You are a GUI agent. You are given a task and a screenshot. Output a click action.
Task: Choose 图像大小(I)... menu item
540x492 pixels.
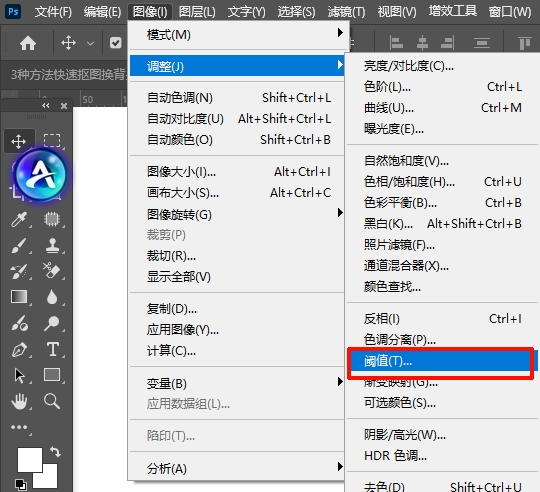click(x=237, y=171)
